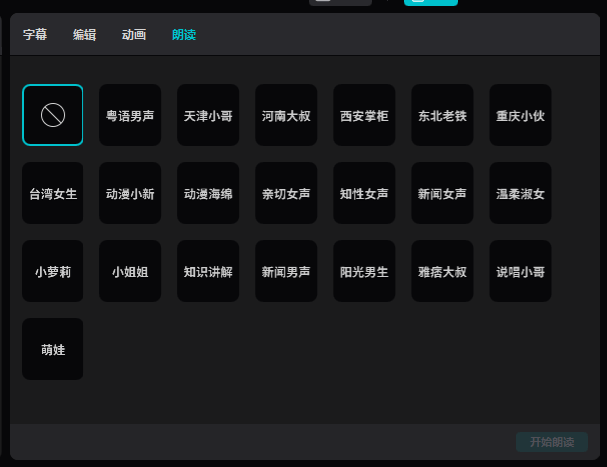Select the 知识讲解 voice

point(208,271)
